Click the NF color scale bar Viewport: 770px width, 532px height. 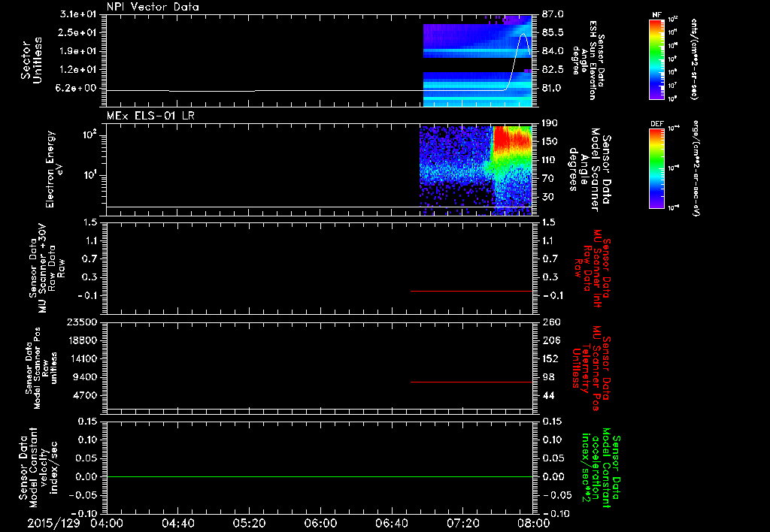(x=657, y=59)
